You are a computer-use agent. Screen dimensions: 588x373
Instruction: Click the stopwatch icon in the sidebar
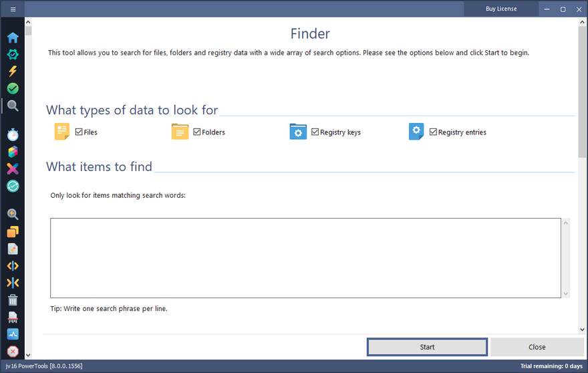pos(13,134)
